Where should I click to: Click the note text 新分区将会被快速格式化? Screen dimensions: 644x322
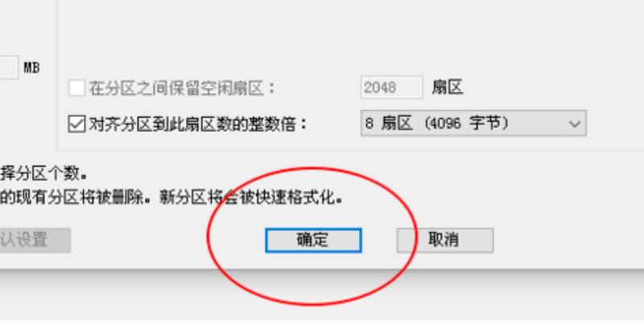pyautogui.click(x=250, y=198)
